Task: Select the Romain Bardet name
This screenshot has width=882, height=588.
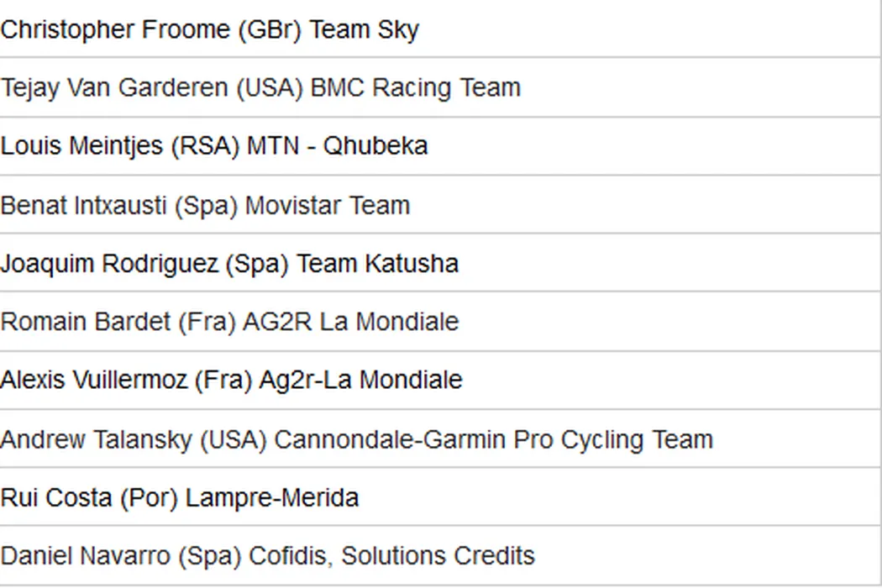Action: click(x=85, y=322)
